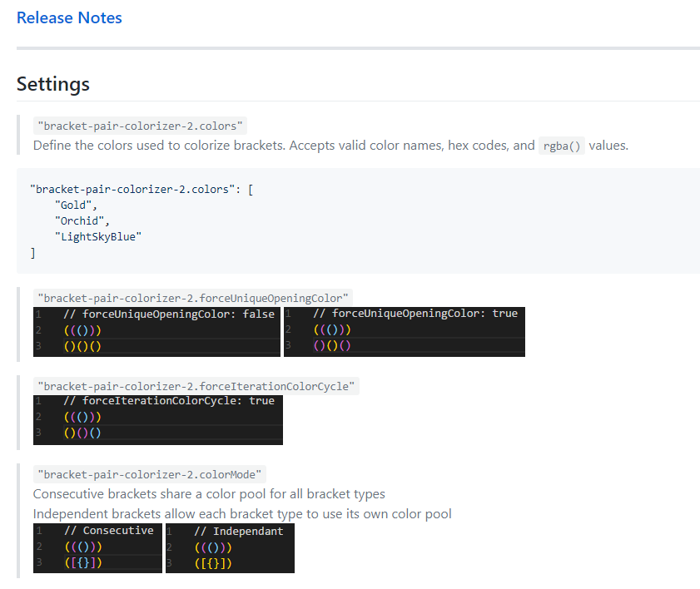Click the description starting "Define the colors used"
The image size is (700, 589).
coord(283,146)
